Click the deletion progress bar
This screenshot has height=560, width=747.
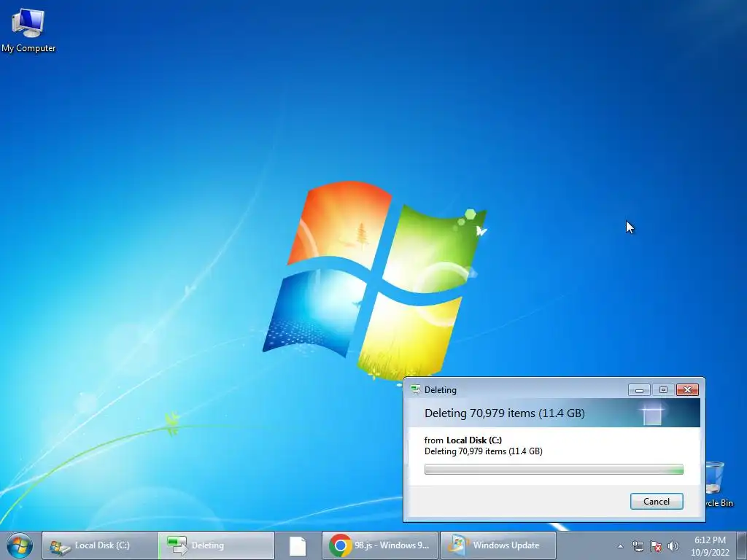click(x=554, y=470)
